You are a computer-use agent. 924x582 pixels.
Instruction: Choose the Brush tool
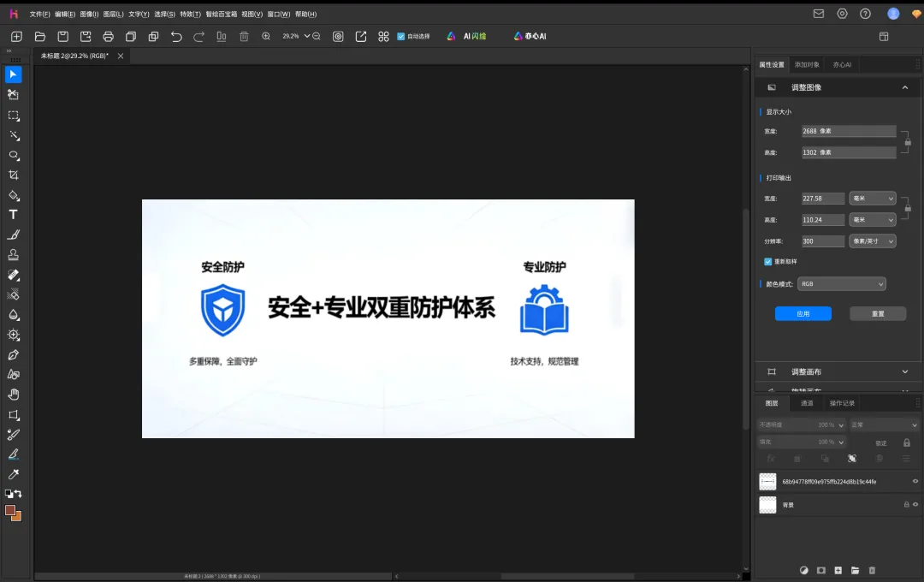14,235
